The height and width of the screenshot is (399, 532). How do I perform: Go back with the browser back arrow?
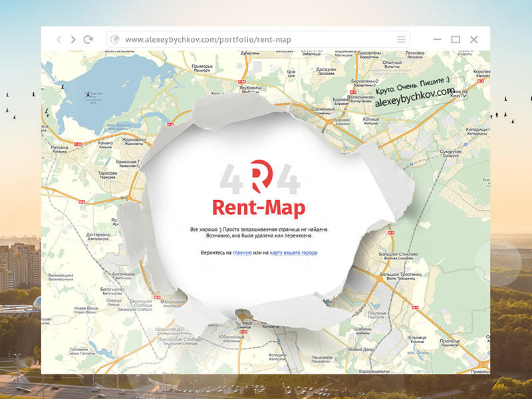(59, 40)
